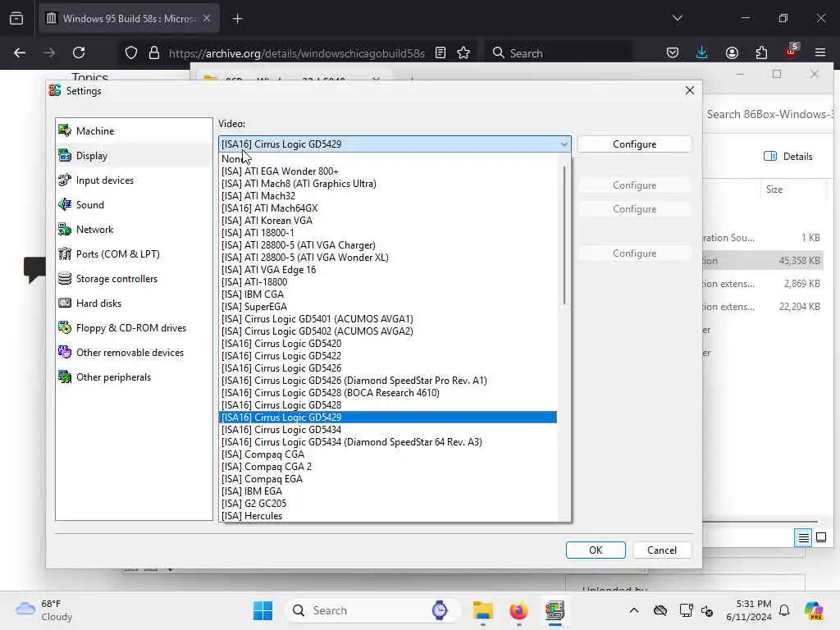Viewport: 840px width, 630px height.
Task: Switch Explorer to large thumbnails view
Action: (x=820, y=537)
